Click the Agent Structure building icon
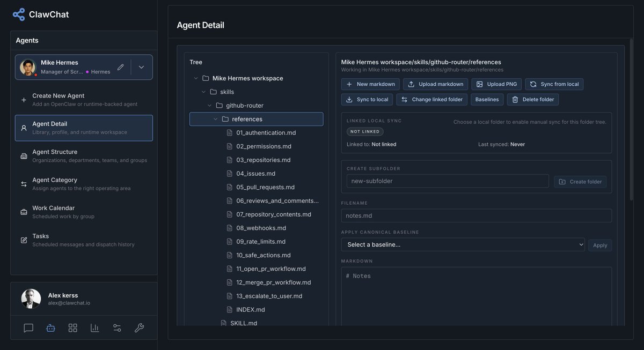The height and width of the screenshot is (350, 644). pos(24,156)
